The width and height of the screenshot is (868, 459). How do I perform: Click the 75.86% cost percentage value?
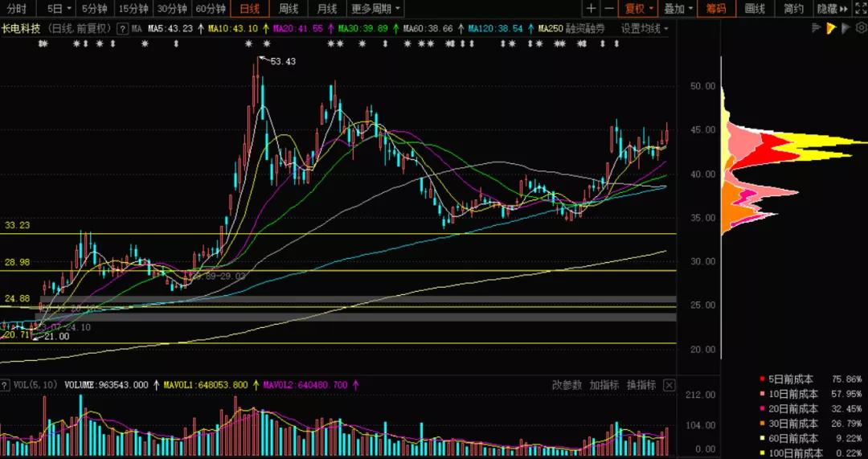point(846,380)
